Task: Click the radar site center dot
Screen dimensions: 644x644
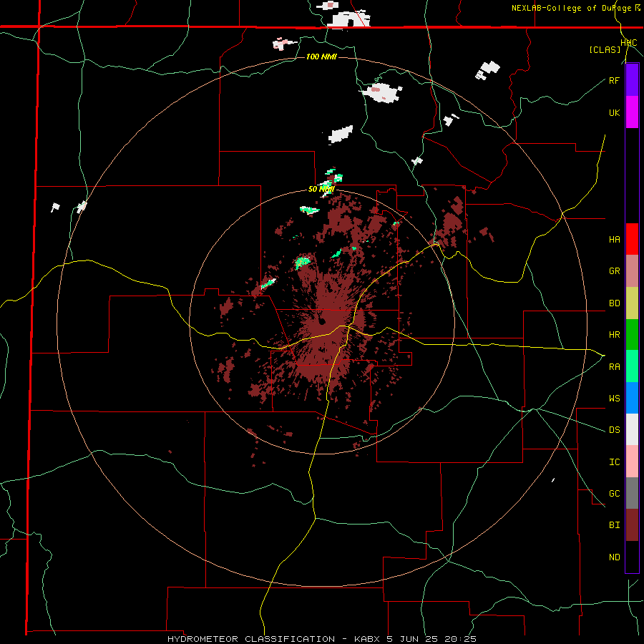Action: coord(322,321)
